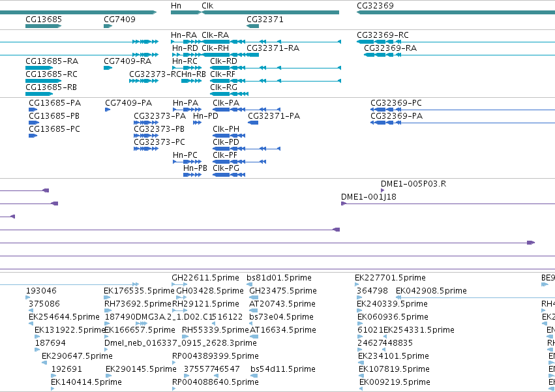Click the CG32369-RC transcript label
Image resolution: width=555 pixels, height=392 pixels.
coord(383,35)
